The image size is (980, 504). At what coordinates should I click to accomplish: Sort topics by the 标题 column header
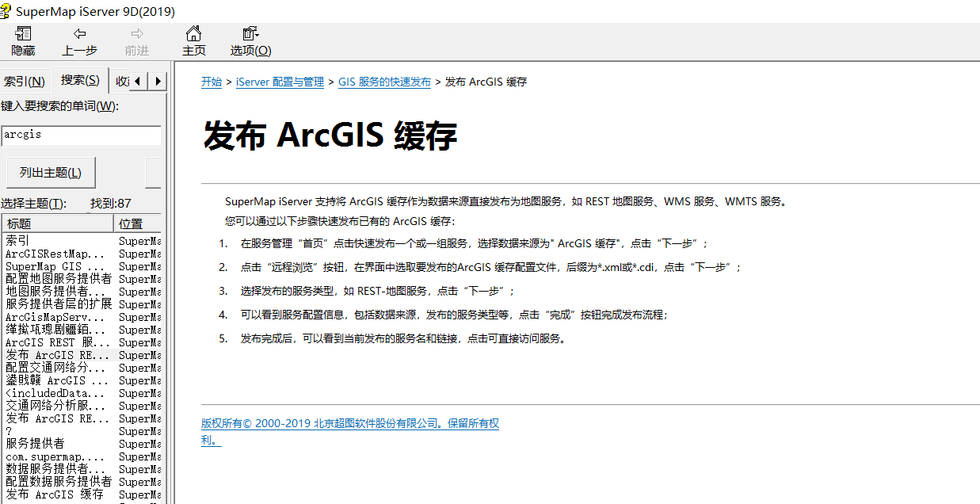coord(58,223)
